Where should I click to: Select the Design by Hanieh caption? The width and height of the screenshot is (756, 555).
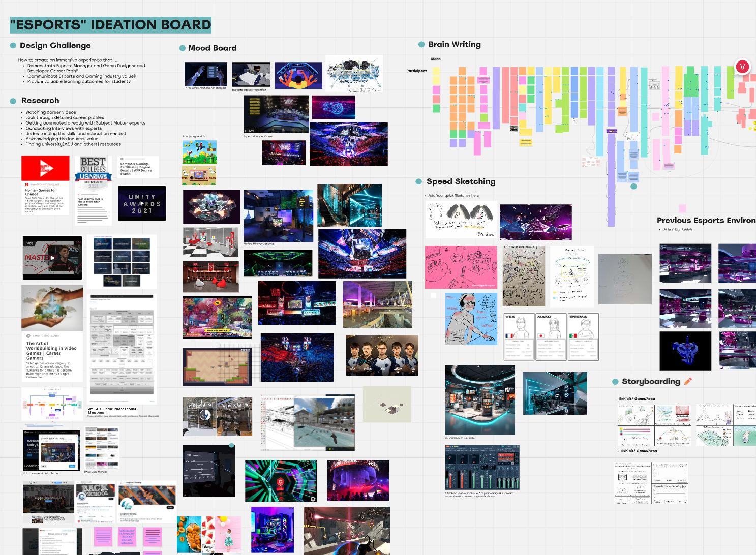pyautogui.click(x=677, y=229)
